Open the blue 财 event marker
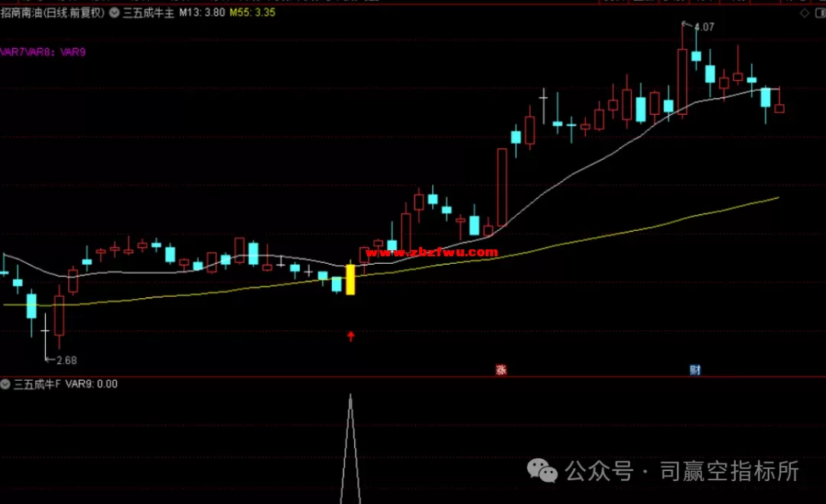Screen dimensions: 826x504 695,369
